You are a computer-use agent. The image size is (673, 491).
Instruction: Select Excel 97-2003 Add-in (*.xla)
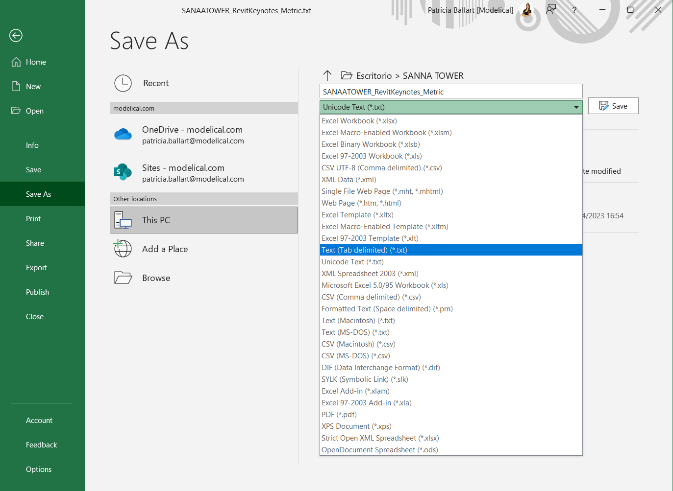click(451, 403)
